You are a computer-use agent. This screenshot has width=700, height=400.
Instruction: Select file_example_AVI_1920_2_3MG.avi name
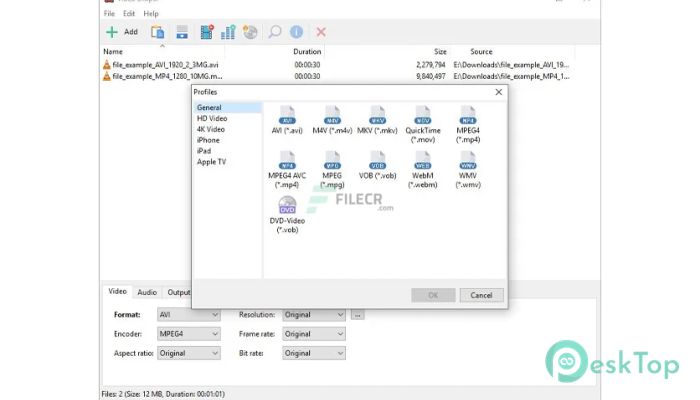point(165,65)
